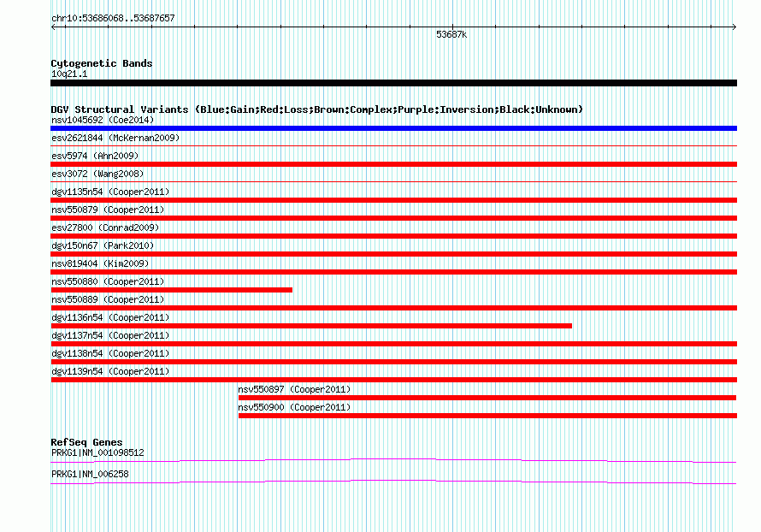Viewport: 761px width, 532px height.
Task: Click the esv5974 (Ahn2009) label
Action: coord(95,156)
